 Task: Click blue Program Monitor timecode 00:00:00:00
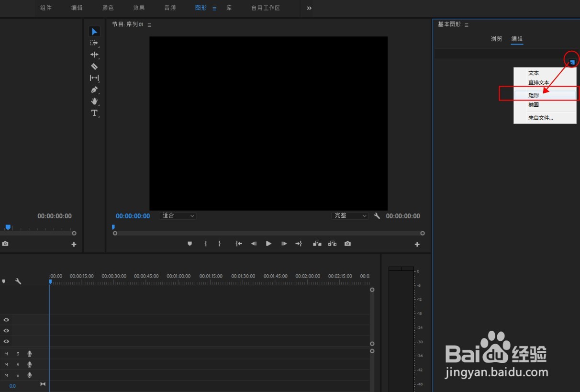[x=133, y=216]
